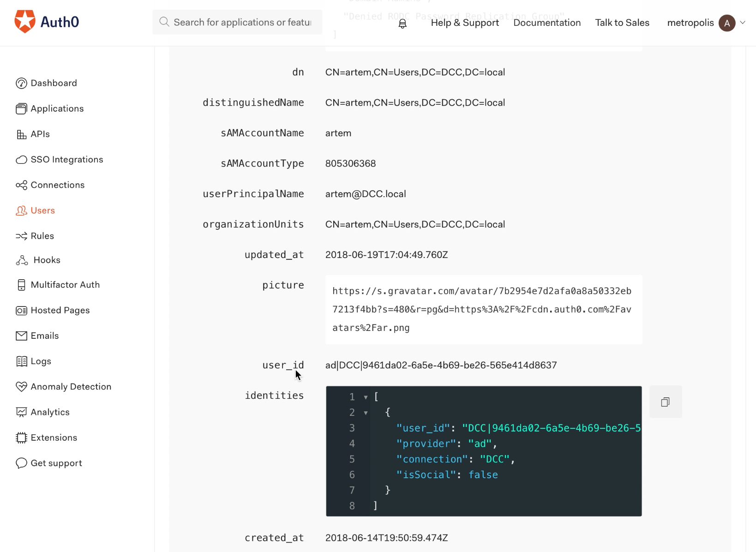Select Users in sidebar

pos(43,210)
